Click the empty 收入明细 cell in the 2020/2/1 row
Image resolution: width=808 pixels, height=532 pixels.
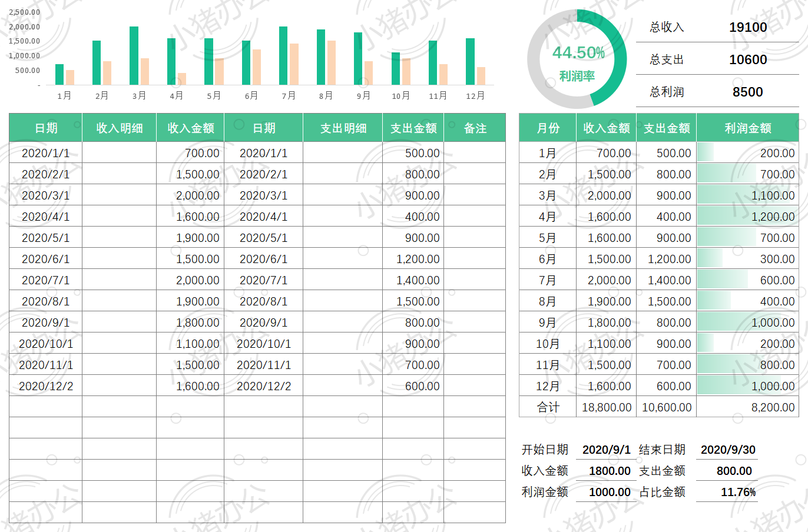point(120,174)
